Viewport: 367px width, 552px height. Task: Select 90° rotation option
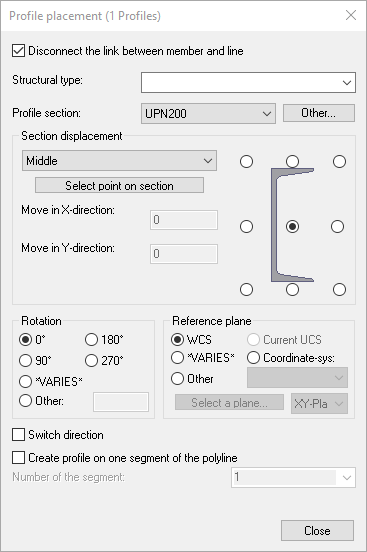[25, 360]
